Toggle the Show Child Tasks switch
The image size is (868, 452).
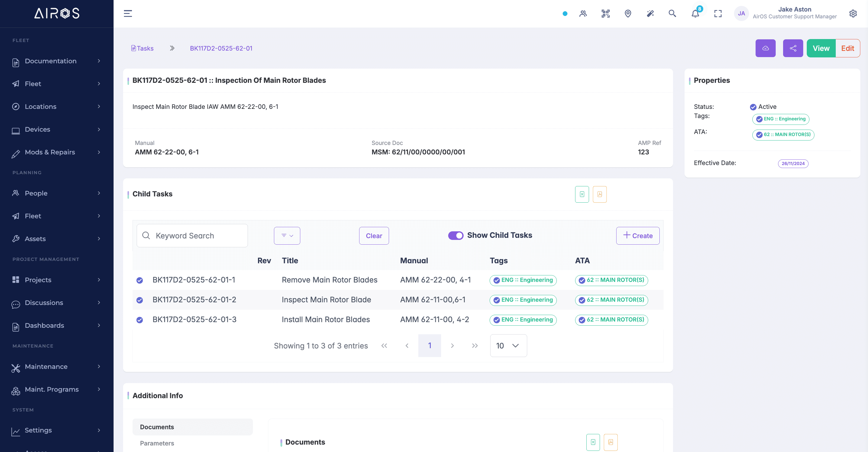[x=456, y=235]
